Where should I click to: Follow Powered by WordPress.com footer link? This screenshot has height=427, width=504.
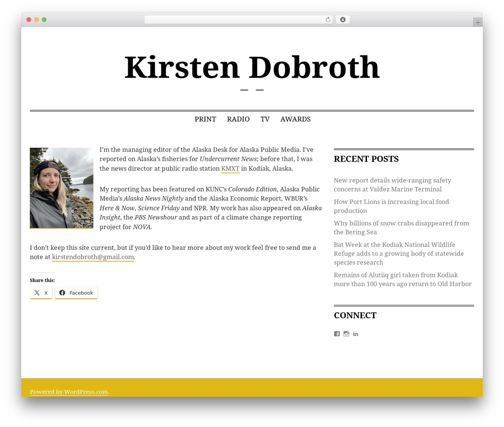(69, 392)
